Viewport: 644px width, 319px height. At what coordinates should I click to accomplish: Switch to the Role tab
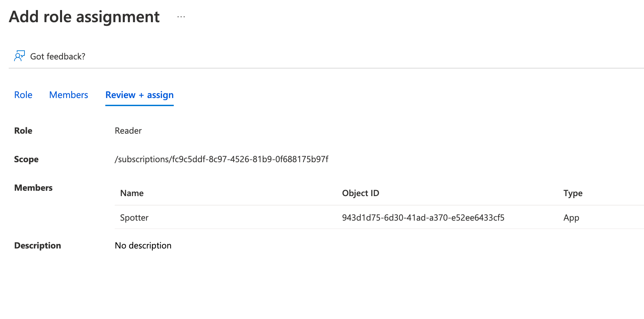coord(23,95)
